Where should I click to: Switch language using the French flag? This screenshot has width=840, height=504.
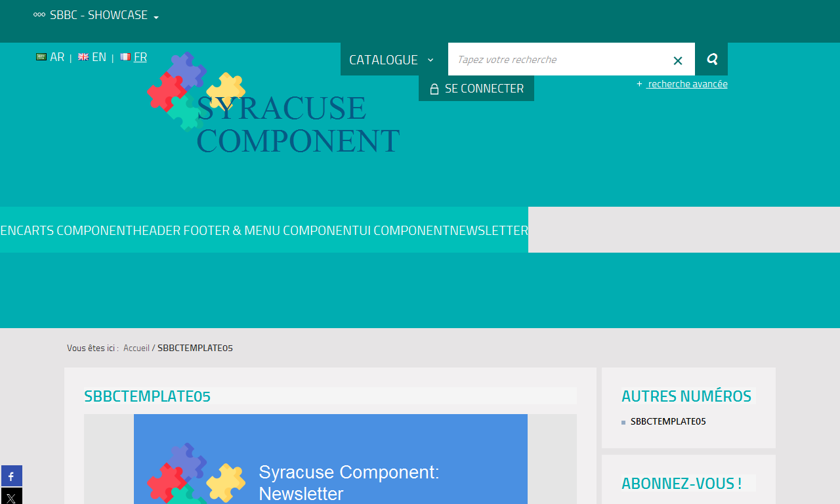click(x=125, y=57)
